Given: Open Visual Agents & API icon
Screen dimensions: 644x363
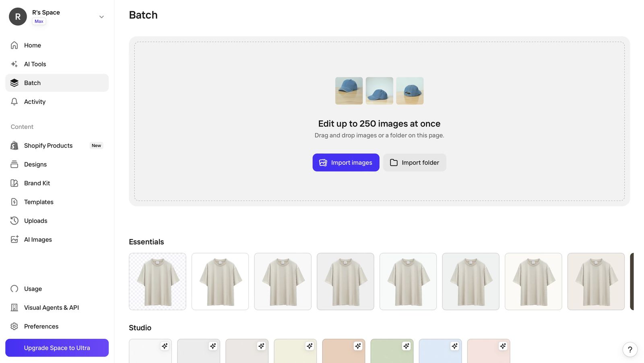Looking at the screenshot, I should [x=14, y=307].
